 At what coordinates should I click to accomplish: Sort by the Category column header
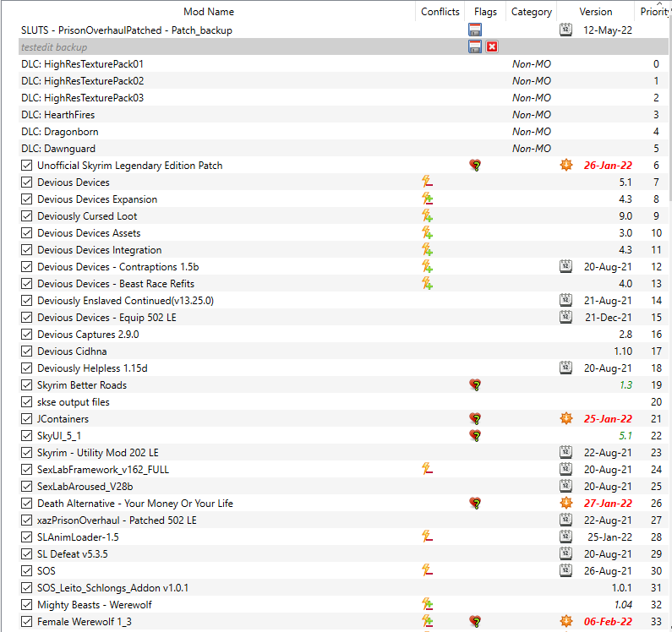coord(532,12)
